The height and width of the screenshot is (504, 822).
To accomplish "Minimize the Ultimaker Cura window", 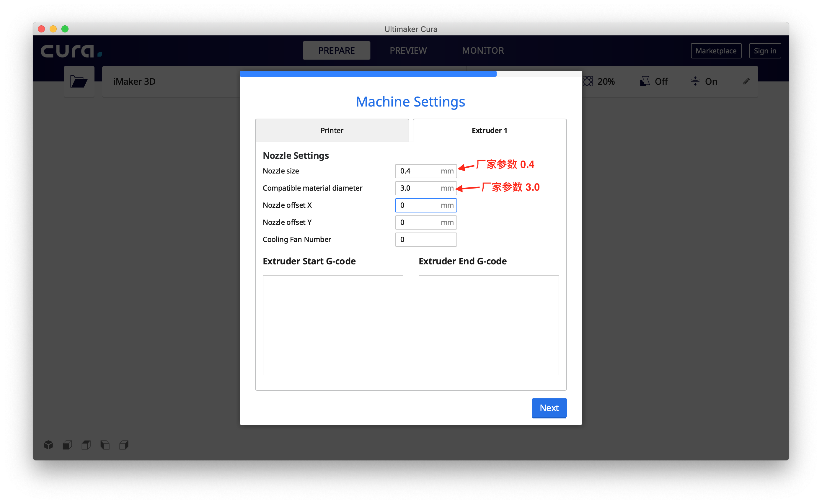I will pos(53,29).
